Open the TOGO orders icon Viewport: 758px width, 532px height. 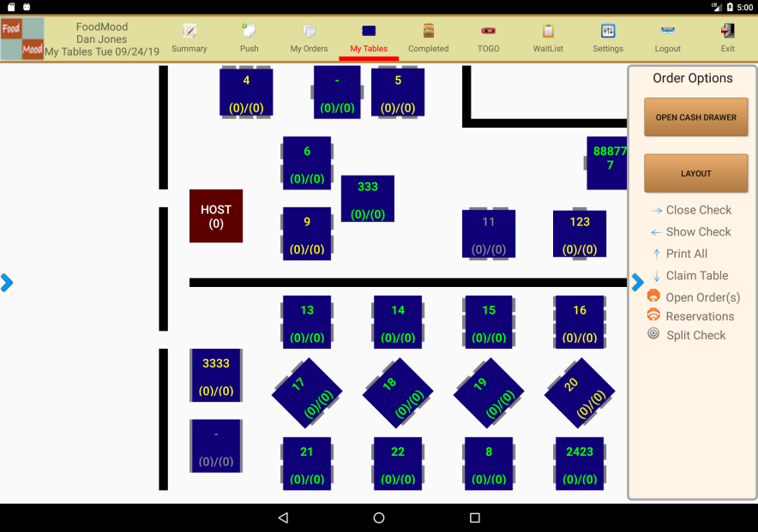point(488,32)
